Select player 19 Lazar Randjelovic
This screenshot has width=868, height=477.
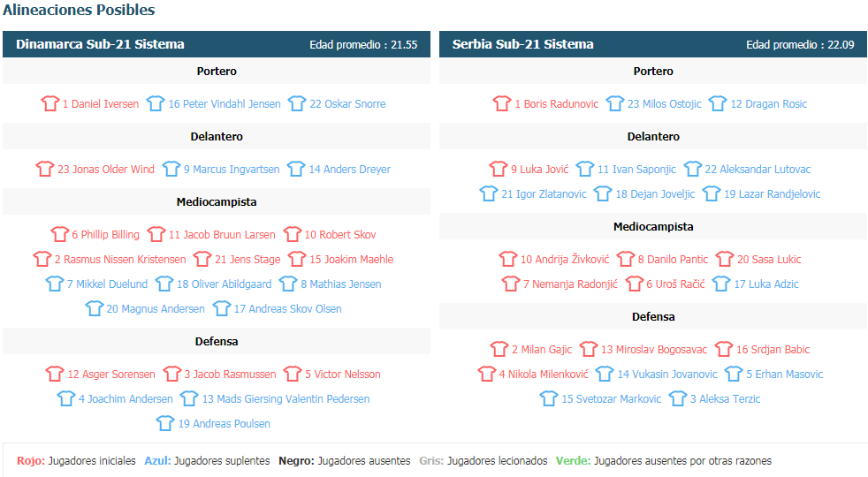coord(773,194)
